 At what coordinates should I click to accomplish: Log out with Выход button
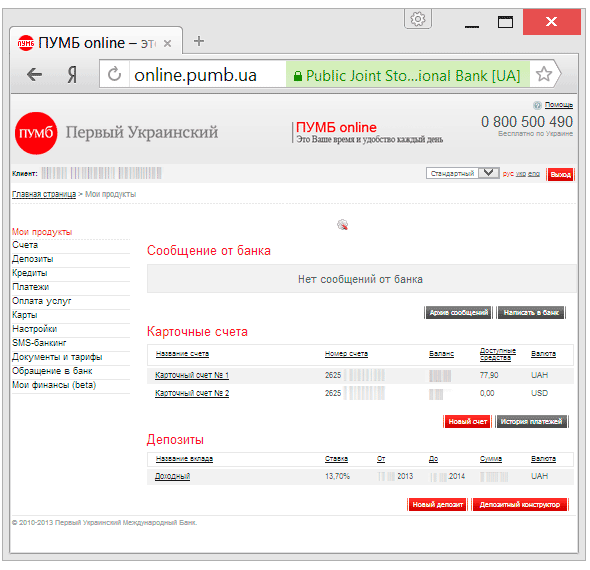tap(560, 174)
